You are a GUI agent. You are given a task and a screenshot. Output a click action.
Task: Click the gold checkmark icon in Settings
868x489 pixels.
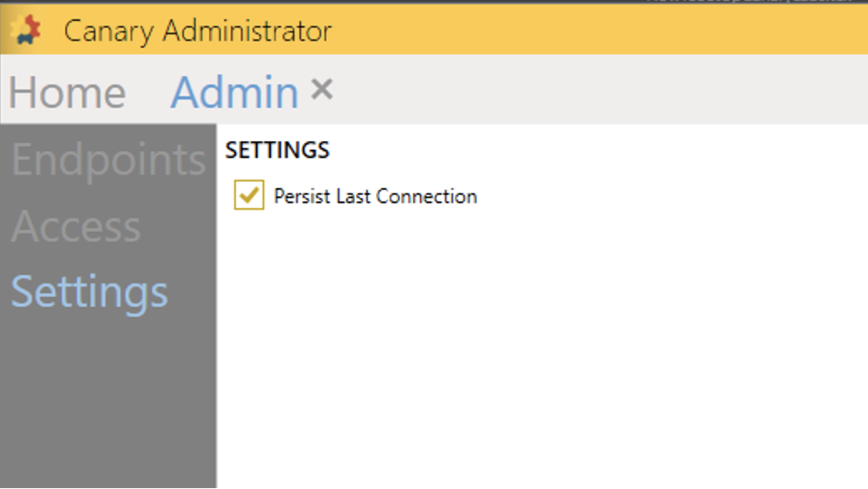(249, 196)
